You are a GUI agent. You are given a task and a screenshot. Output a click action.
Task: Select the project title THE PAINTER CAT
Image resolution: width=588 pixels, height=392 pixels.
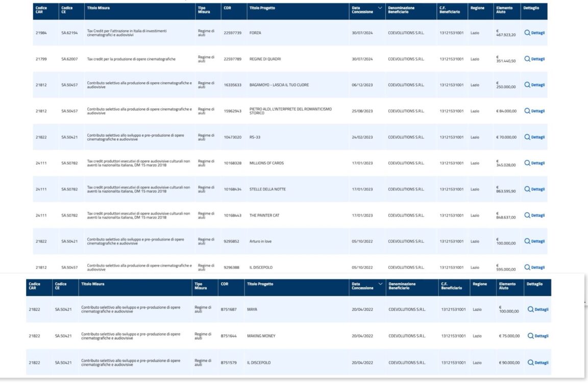tap(264, 215)
